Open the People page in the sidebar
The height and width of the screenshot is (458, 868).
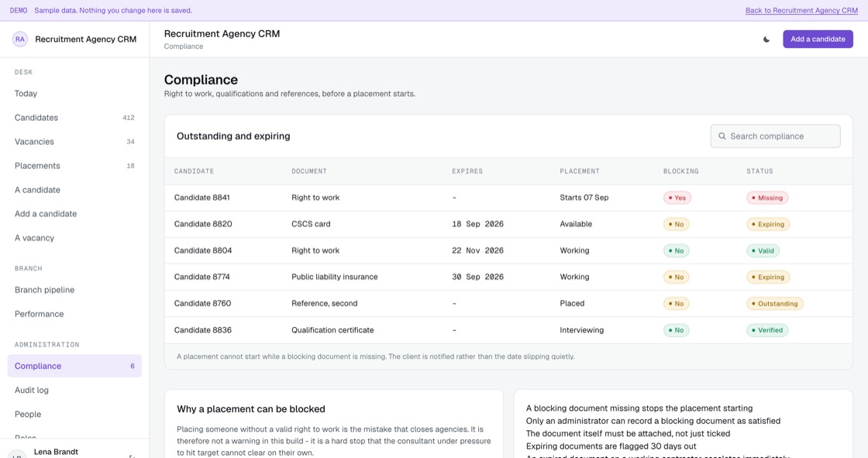coord(74,415)
